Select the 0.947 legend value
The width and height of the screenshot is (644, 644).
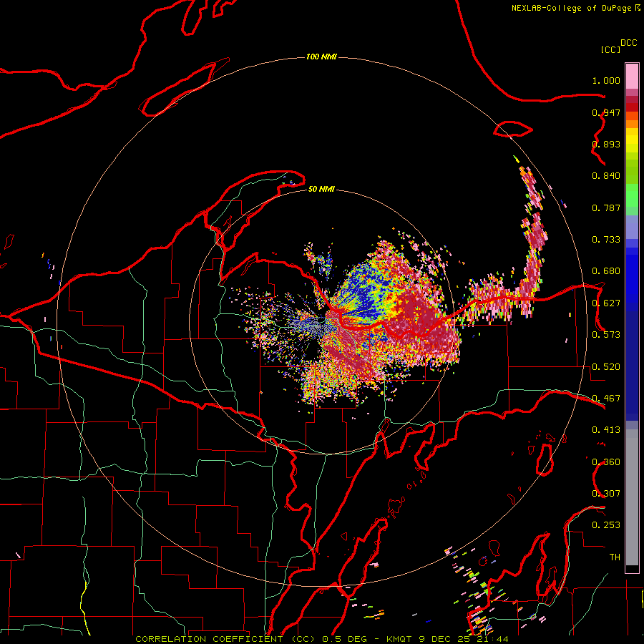tap(606, 112)
